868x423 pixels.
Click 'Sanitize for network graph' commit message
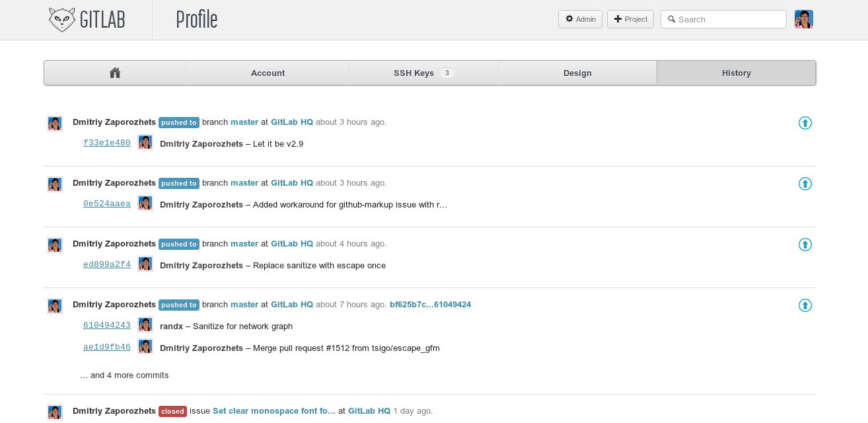242,327
